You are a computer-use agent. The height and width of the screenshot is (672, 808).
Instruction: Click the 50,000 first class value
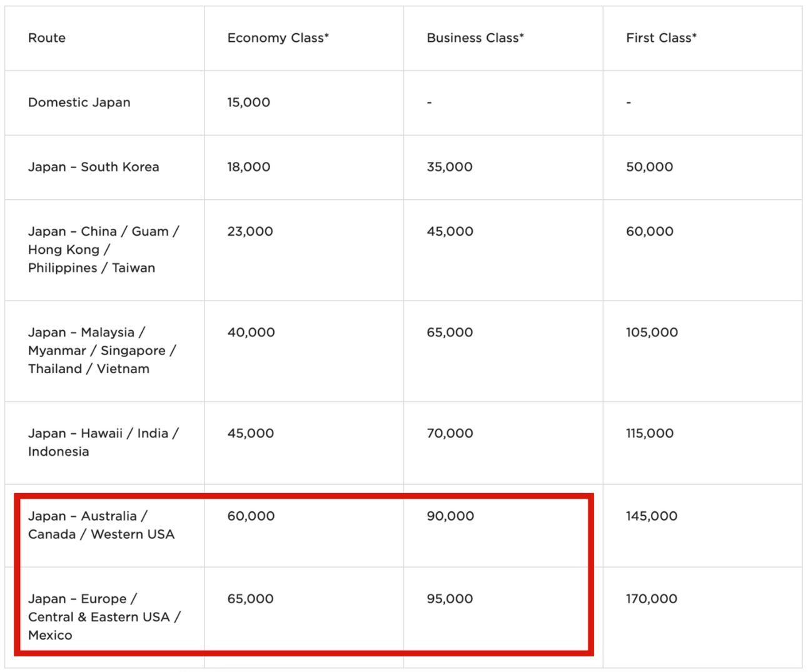tap(650, 167)
